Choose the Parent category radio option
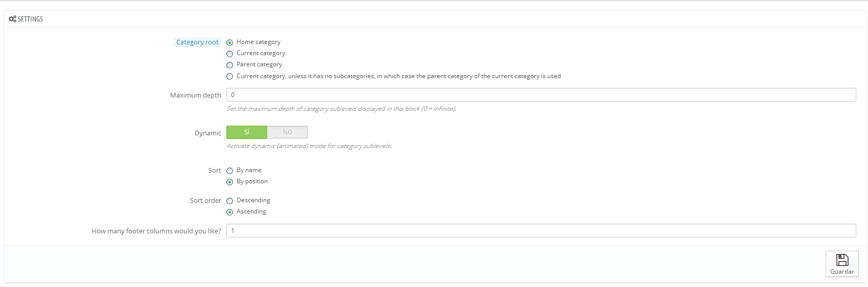This screenshot has height=287, width=868. (229, 65)
